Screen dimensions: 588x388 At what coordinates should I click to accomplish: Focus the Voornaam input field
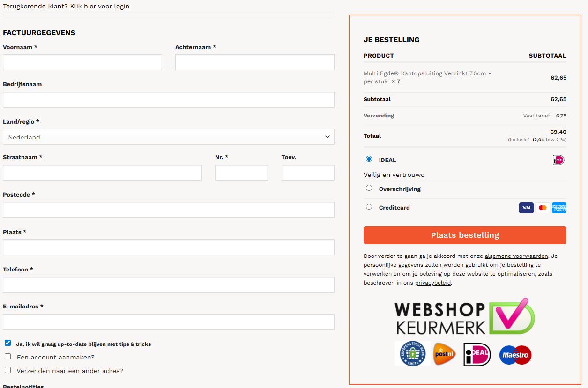(x=82, y=62)
